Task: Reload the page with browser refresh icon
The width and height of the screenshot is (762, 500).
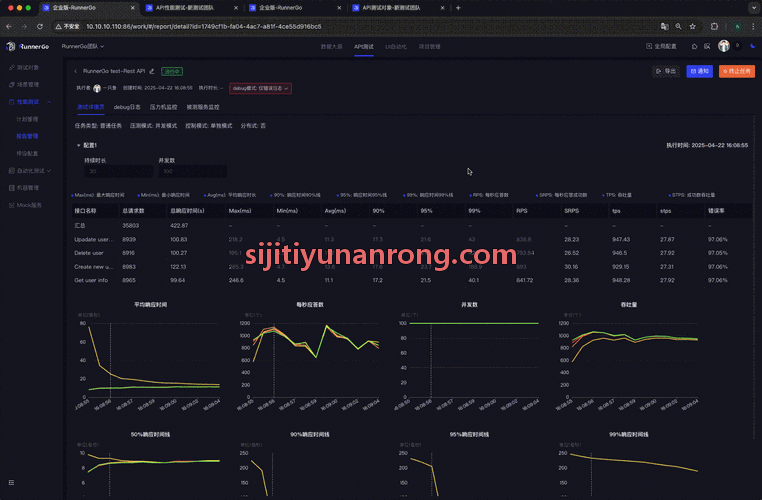Action: point(40,26)
